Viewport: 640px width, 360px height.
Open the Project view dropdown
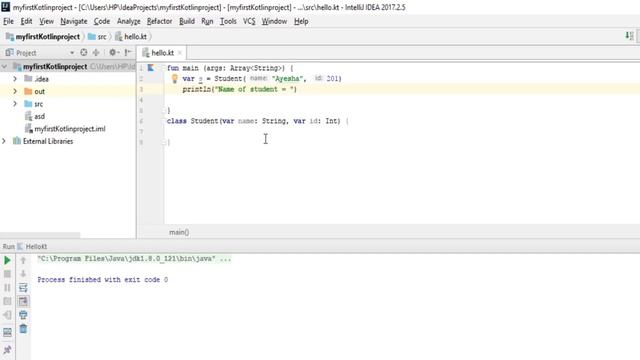(x=72, y=53)
